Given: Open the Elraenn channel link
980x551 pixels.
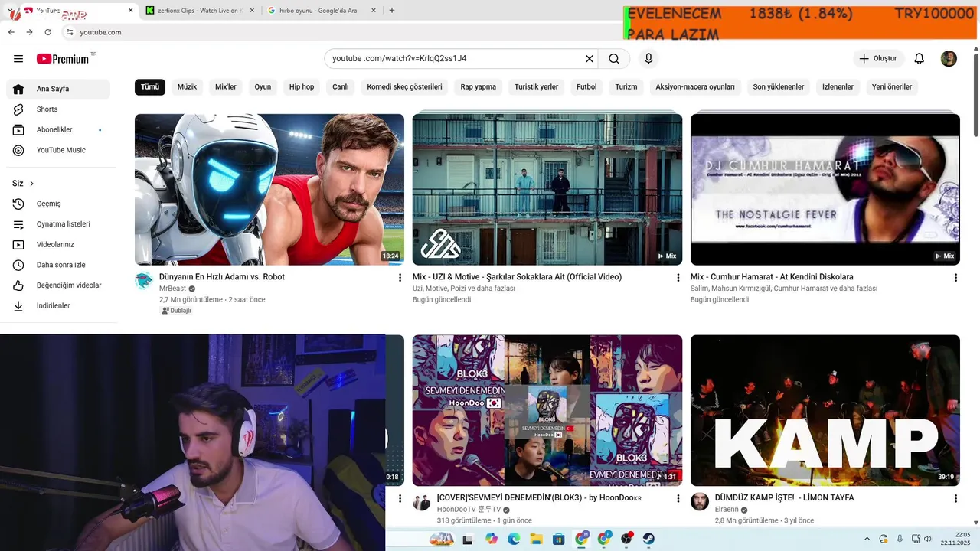Looking at the screenshot, I should tap(727, 510).
